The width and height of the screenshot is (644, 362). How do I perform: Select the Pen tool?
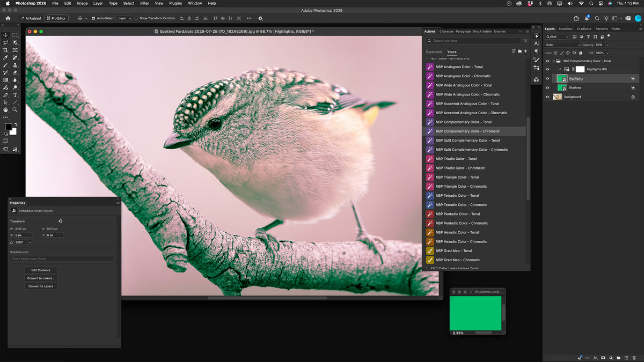(5, 95)
